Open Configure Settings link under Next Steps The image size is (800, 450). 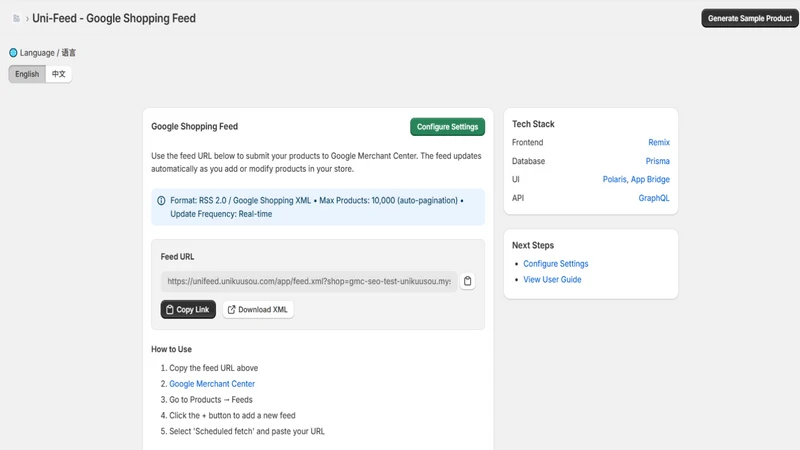[x=556, y=264]
